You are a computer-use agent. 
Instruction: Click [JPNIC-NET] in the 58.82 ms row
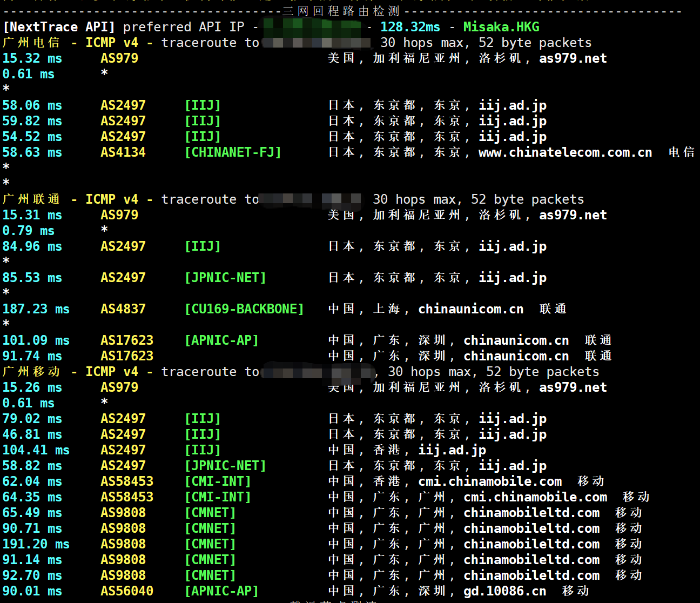click(225, 466)
